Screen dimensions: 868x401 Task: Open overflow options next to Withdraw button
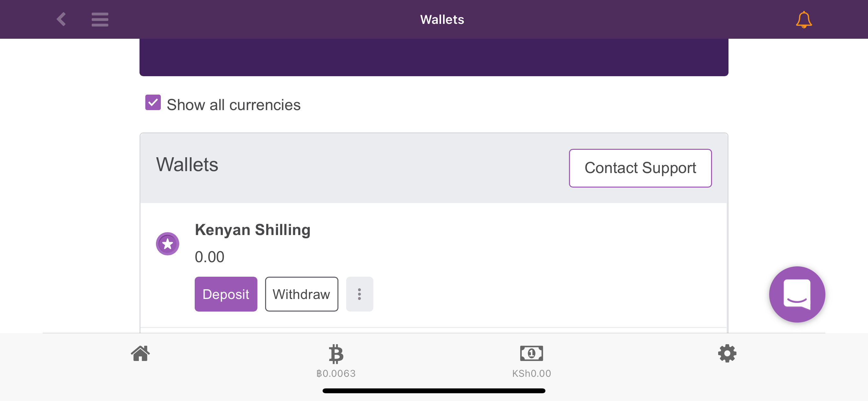pos(359,294)
